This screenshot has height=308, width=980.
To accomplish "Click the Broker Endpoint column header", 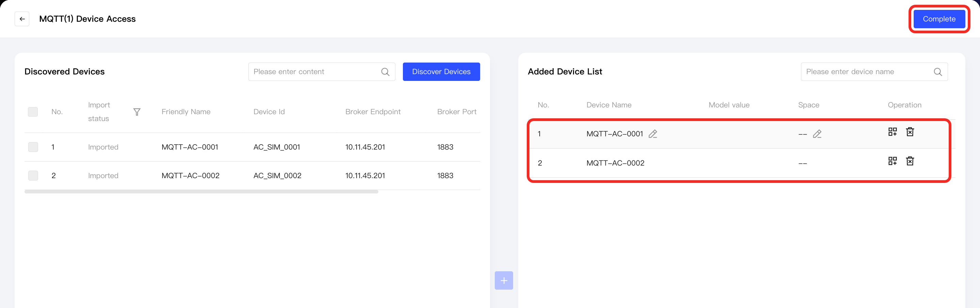I will (373, 112).
